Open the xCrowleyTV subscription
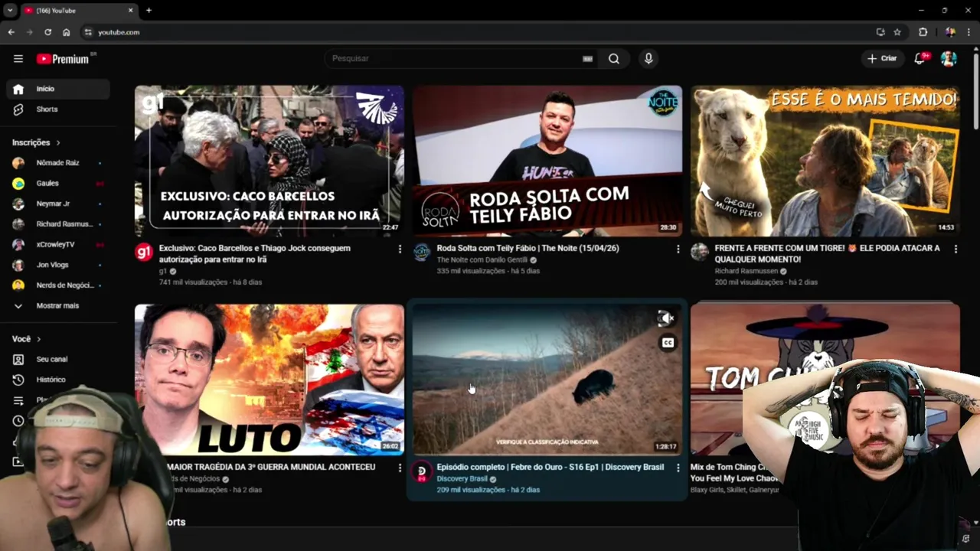This screenshot has width=980, height=551. coord(58,245)
